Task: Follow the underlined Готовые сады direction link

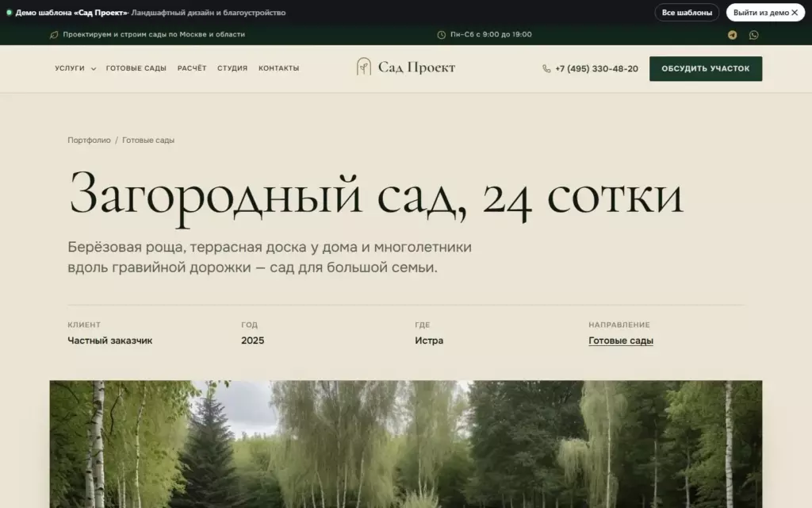Action: click(x=620, y=341)
